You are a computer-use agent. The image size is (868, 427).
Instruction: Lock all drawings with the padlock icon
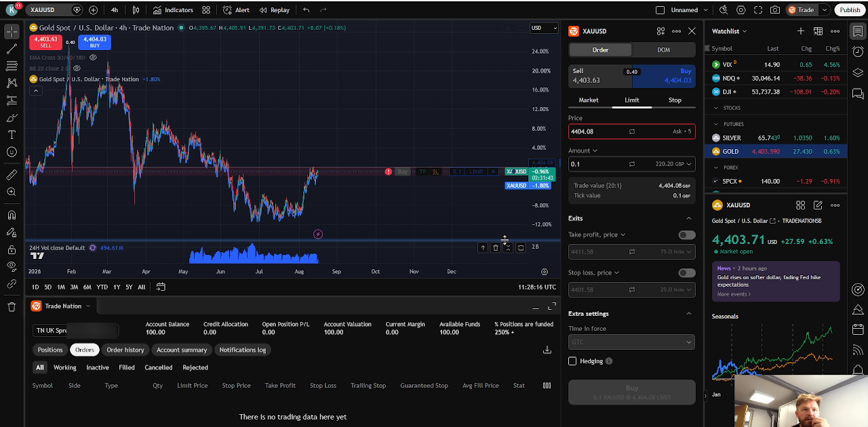pos(12,249)
